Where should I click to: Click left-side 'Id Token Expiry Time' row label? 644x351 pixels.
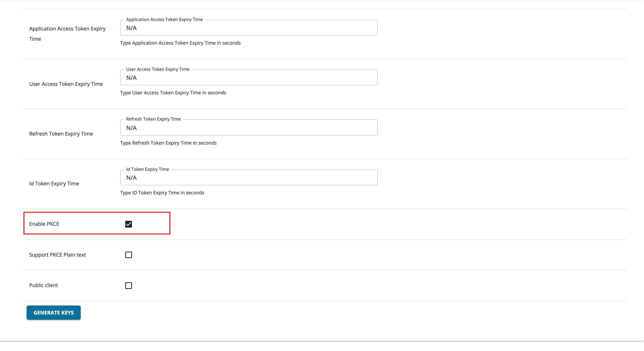tap(54, 184)
